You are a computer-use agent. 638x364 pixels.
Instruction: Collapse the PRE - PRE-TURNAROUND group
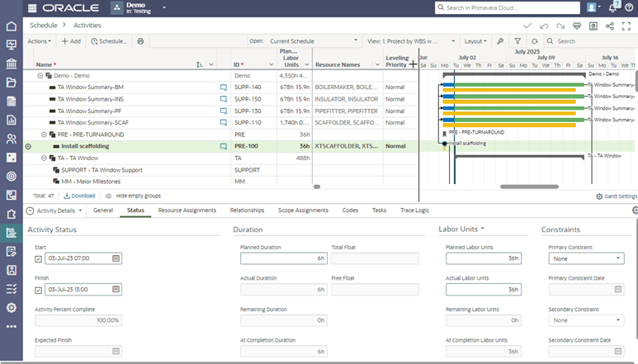(x=45, y=134)
